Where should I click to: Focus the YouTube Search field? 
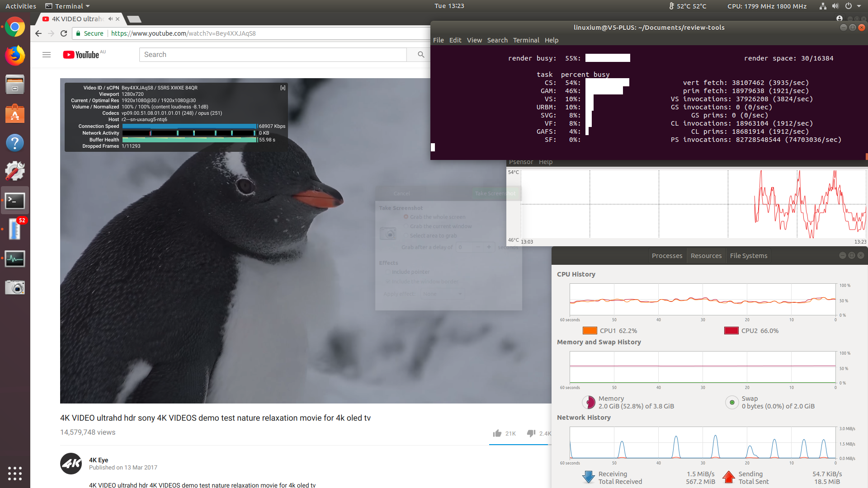pos(273,55)
